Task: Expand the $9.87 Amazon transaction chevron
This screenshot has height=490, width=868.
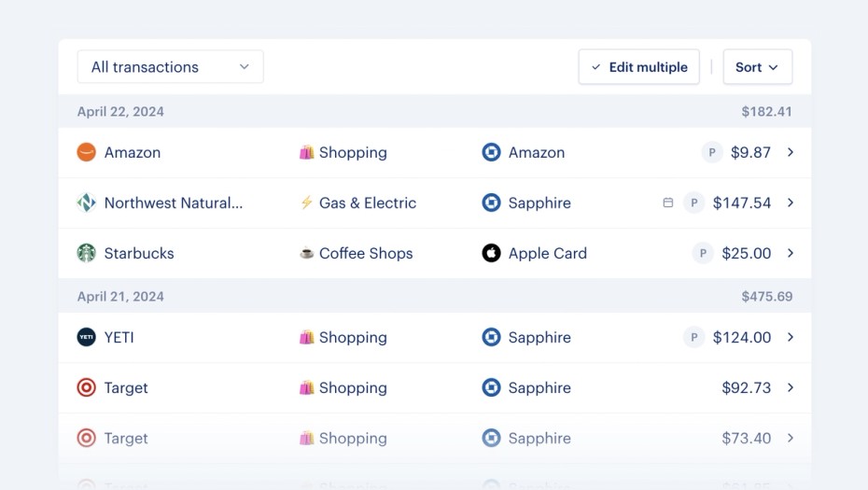Action: 791,152
